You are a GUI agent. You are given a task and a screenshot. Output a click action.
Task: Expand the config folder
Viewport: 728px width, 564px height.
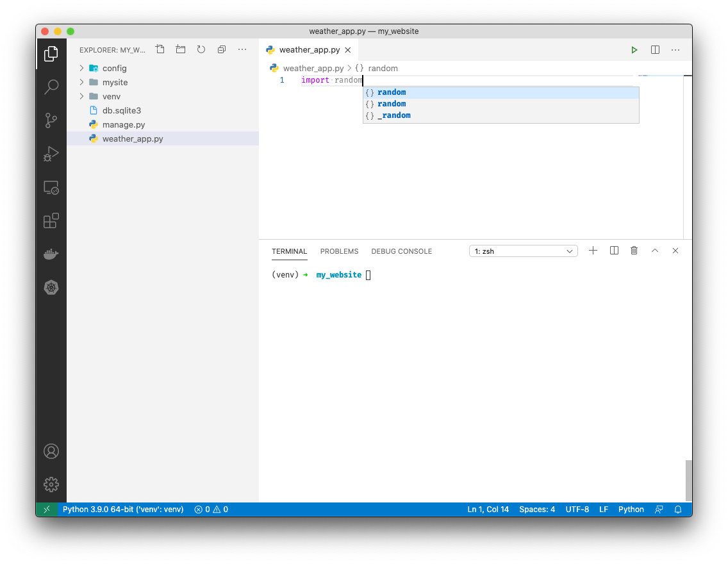(x=114, y=69)
